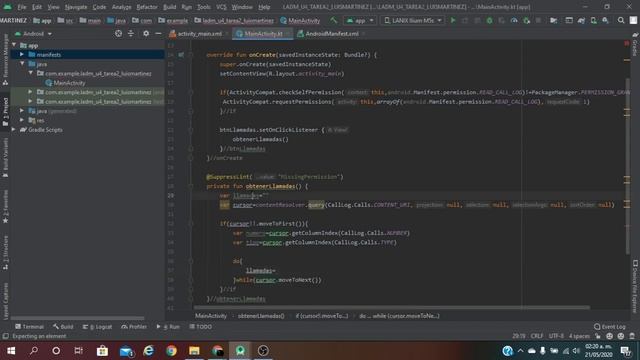Collapse the app module tree node

point(15,45)
